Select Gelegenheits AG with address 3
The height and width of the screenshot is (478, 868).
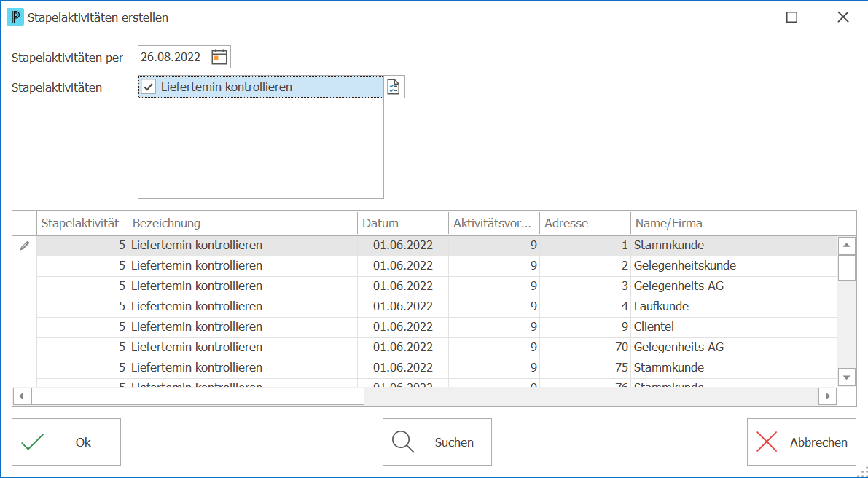(x=437, y=286)
